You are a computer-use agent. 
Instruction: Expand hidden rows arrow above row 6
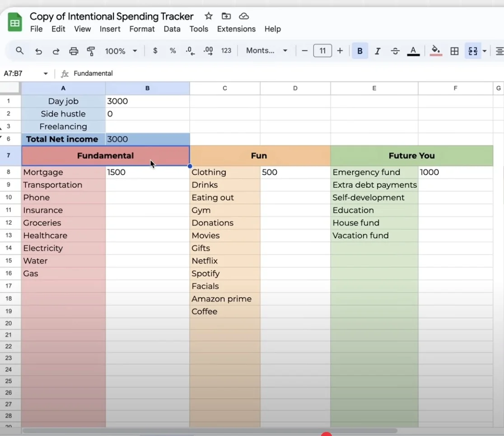0,137
